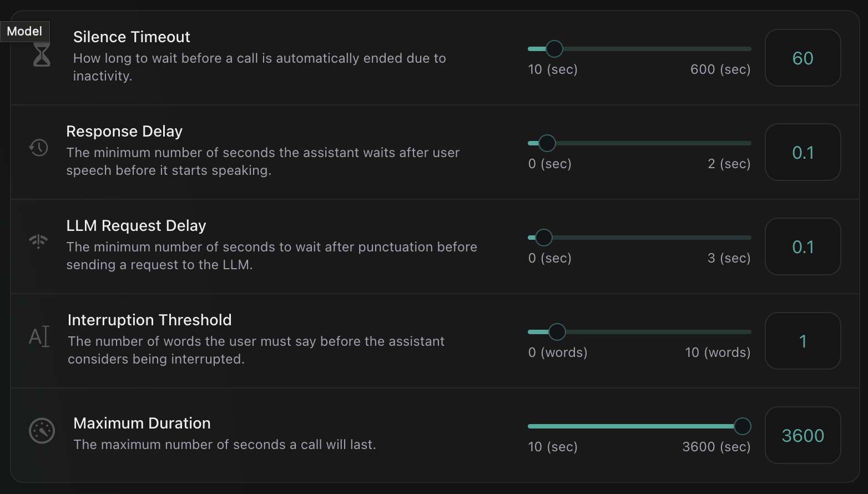This screenshot has height=494, width=868.
Task: Click the Interruption Threshold heading
Action: click(149, 320)
